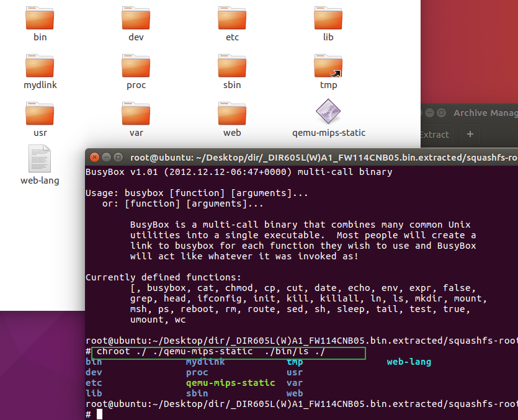This screenshot has width=518, height=420.
Task: Click the Archive Manager maximize button
Action: click(x=441, y=113)
